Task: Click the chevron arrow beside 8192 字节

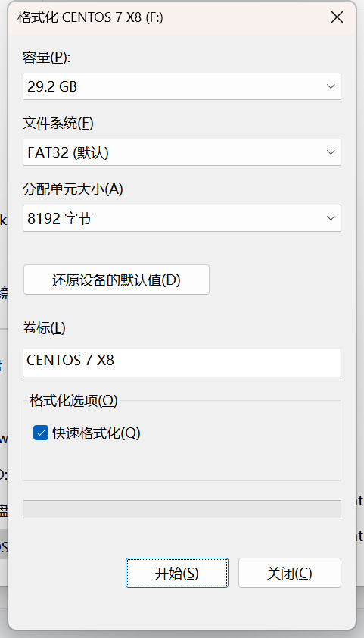Action: [x=331, y=218]
